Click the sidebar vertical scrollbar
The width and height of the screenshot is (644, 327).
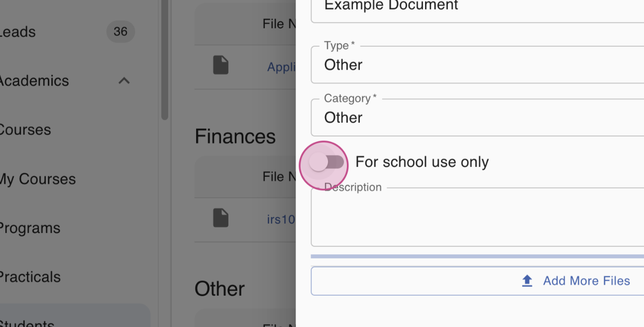click(x=165, y=60)
